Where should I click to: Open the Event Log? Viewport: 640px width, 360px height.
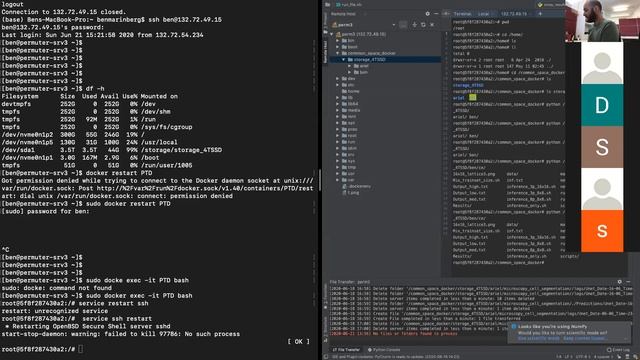click(618, 350)
